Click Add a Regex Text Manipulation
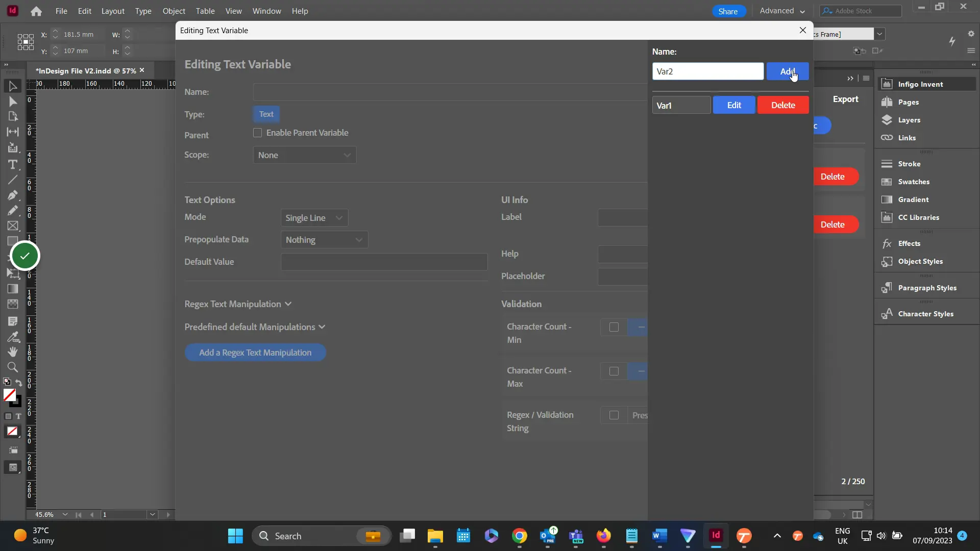 [255, 353]
